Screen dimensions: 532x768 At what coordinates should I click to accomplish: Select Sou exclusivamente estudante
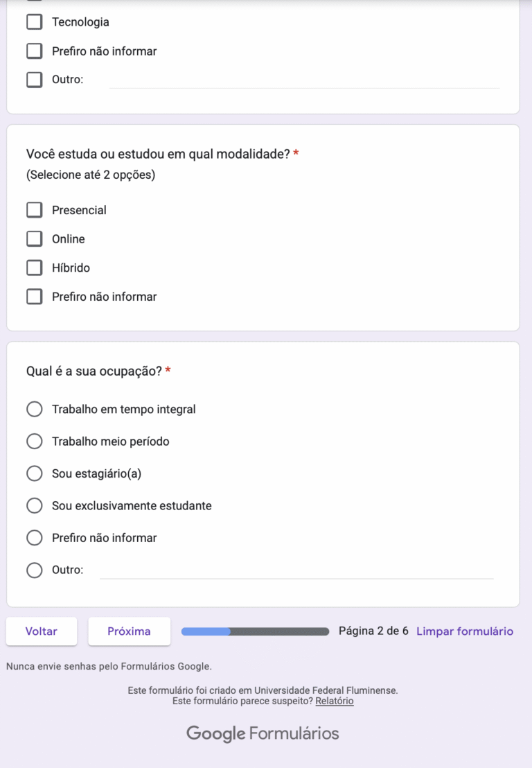click(x=35, y=506)
